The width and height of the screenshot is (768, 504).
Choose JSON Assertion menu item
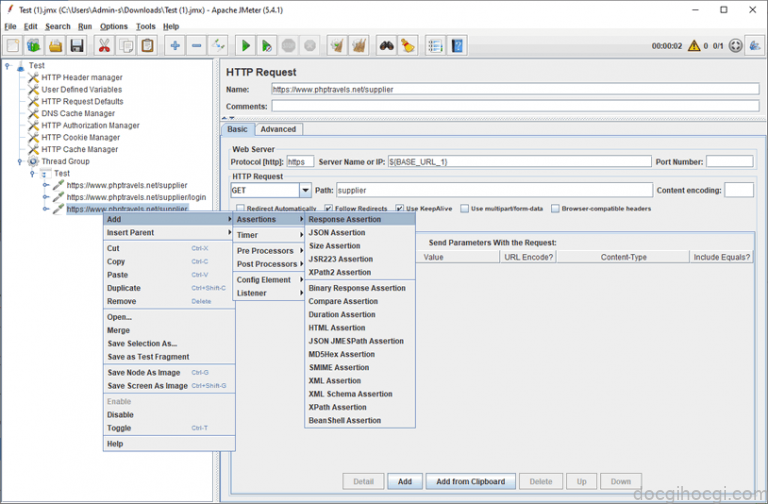[x=360, y=233]
